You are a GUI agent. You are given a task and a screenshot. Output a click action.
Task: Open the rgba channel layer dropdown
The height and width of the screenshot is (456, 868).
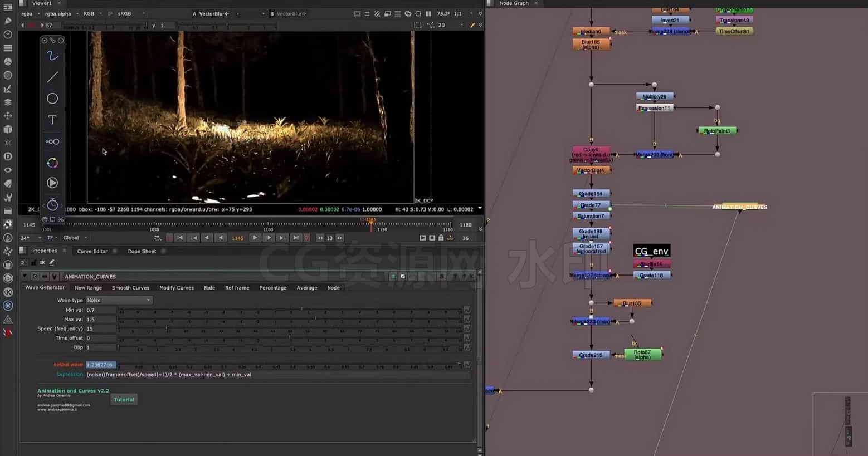click(x=30, y=13)
